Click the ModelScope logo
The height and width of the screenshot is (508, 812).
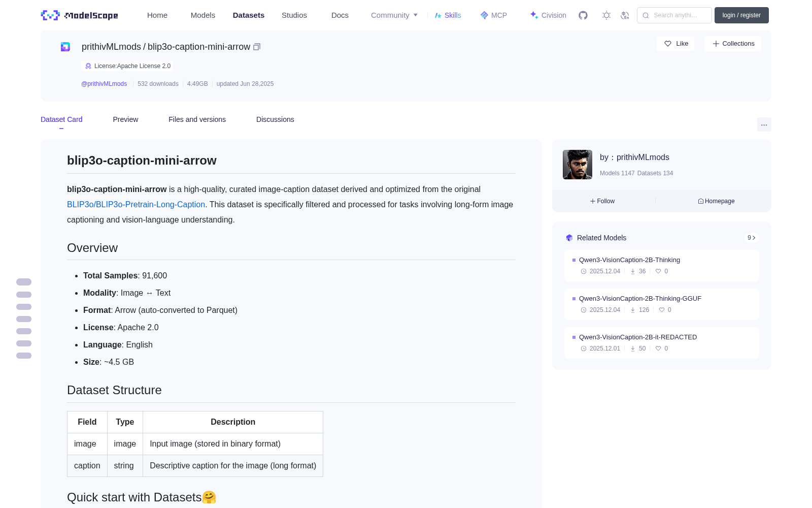tap(79, 15)
